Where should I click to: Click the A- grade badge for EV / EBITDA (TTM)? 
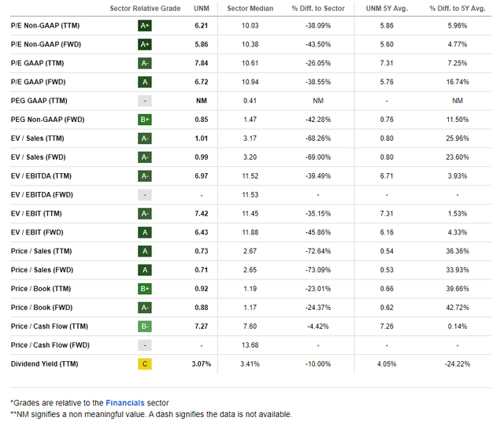tap(145, 176)
